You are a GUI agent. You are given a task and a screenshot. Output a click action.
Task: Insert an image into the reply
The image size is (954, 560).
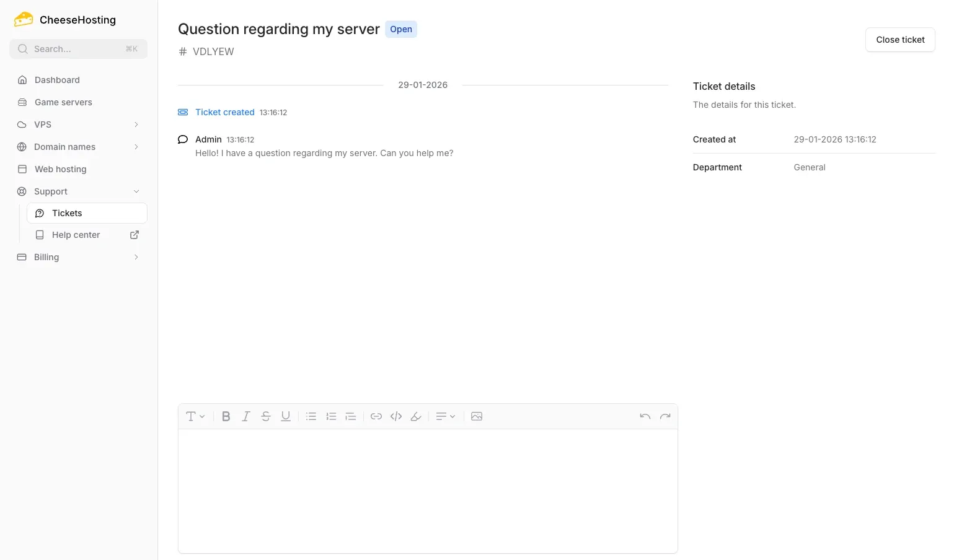(476, 416)
